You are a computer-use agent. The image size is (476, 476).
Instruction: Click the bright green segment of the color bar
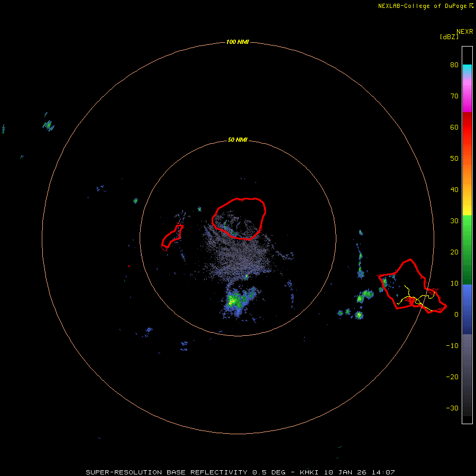(467, 225)
